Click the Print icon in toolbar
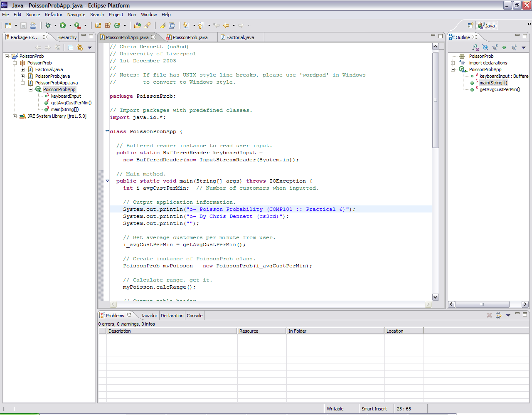Image resolution: width=532 pixels, height=415 pixels. click(x=33, y=25)
